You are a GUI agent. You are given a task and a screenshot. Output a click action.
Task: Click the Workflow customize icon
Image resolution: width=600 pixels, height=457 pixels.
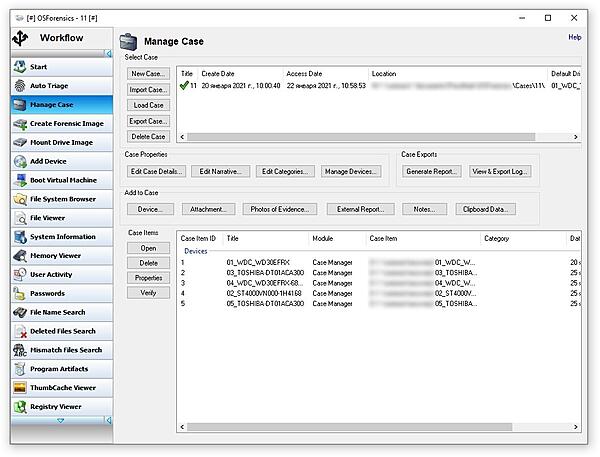click(20, 38)
